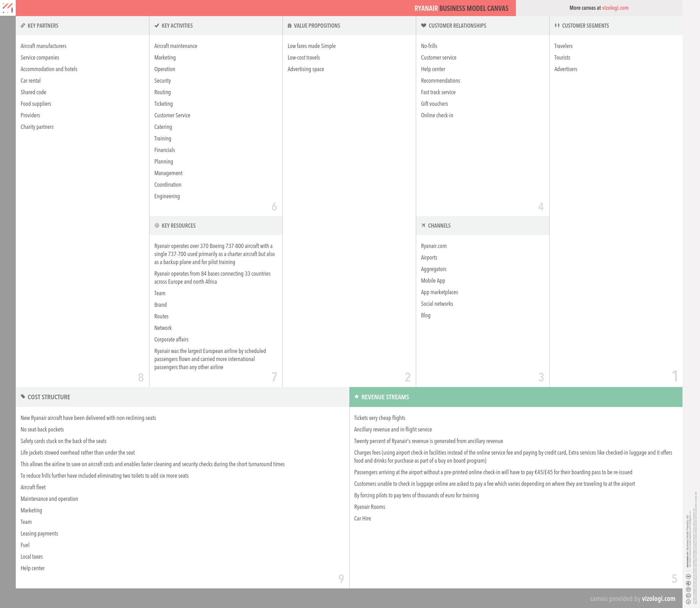Click the heart icon beside Customer Relationships
The image size is (700, 608).
pyautogui.click(x=423, y=26)
